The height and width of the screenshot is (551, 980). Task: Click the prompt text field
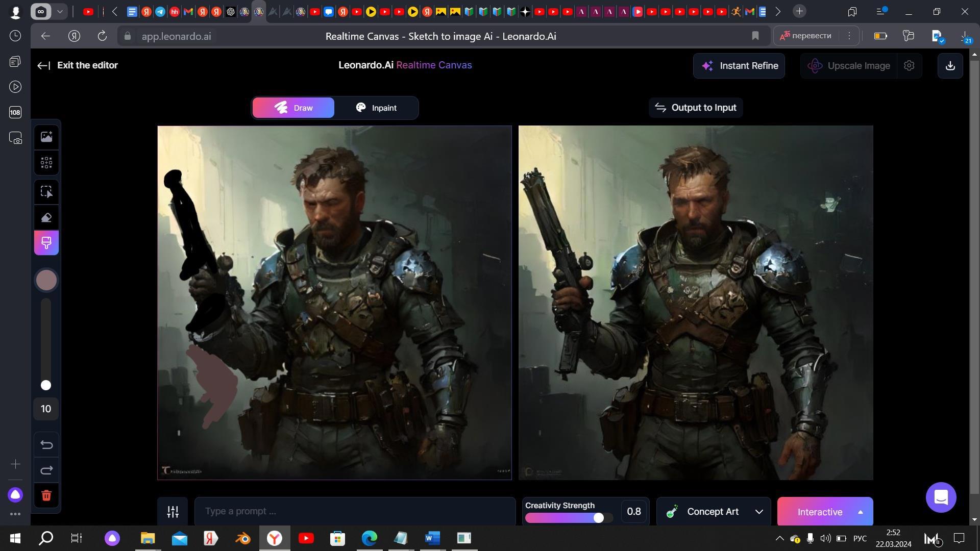point(355,512)
